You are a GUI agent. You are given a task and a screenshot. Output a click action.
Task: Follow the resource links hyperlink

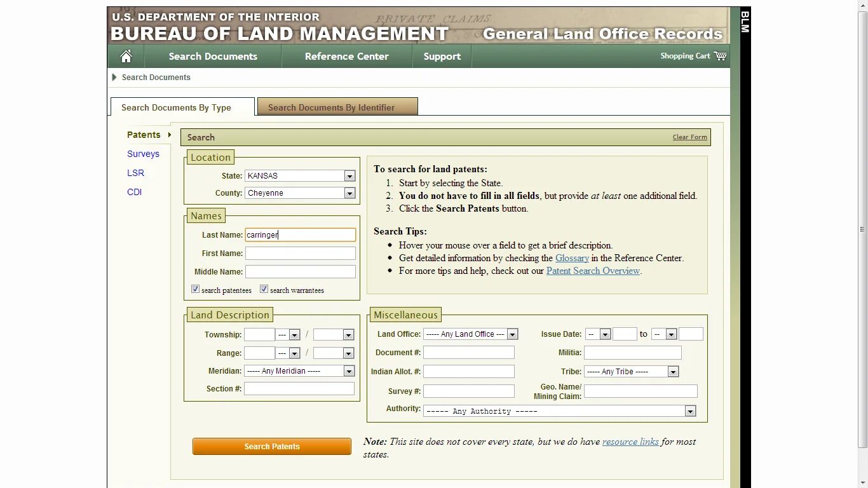tap(630, 442)
